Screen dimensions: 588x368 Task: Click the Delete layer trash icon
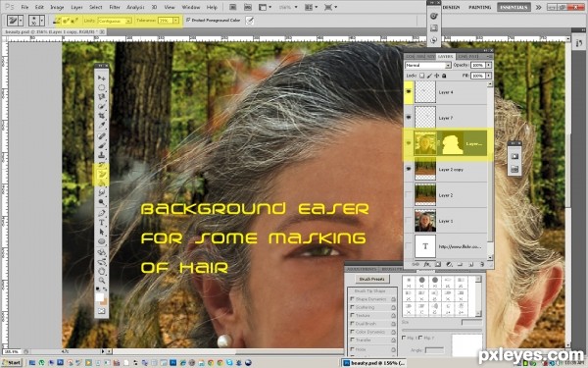click(x=482, y=264)
